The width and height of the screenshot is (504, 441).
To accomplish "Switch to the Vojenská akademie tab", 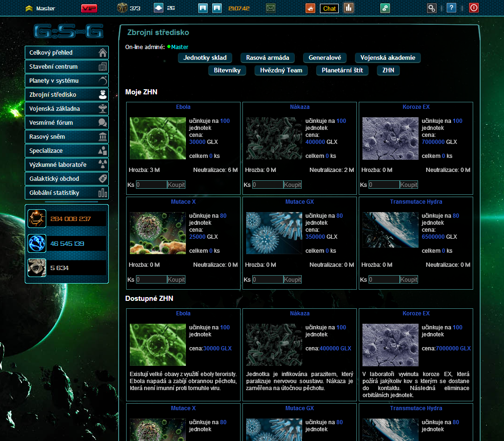I will pos(388,58).
